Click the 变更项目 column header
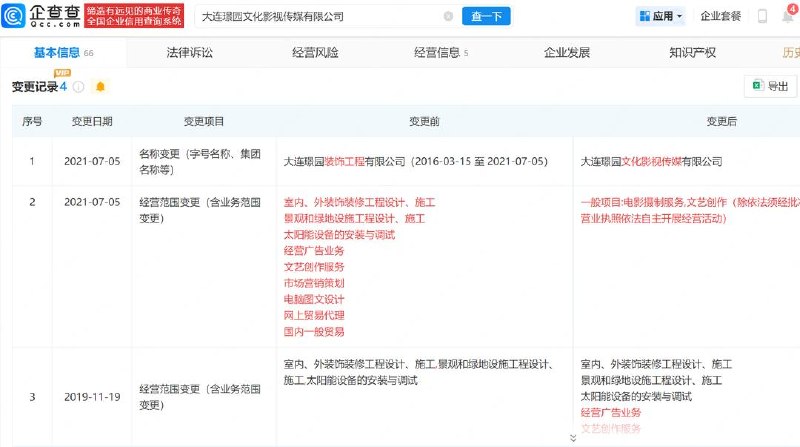 pos(204,121)
